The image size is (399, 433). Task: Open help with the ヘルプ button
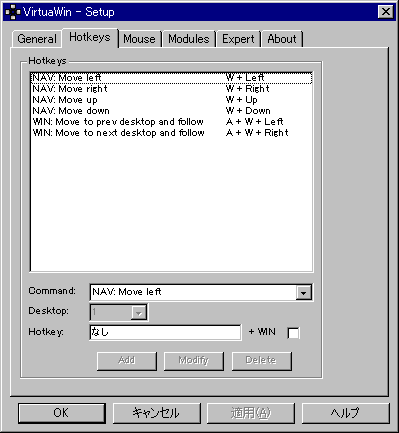[x=346, y=413]
